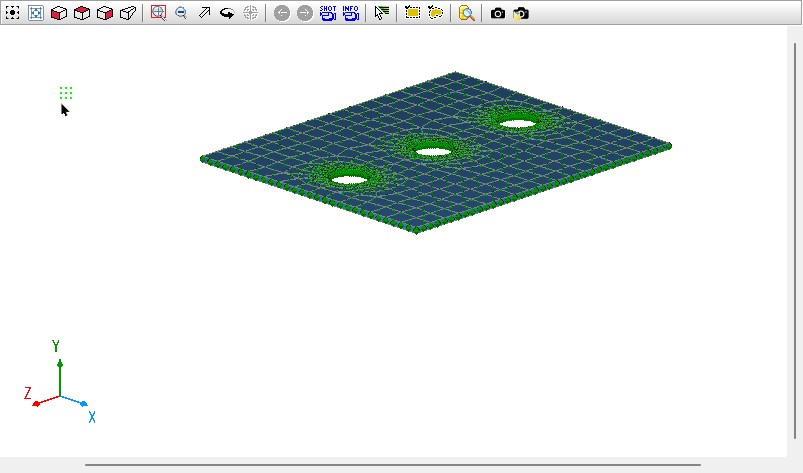Open the search magnifier over document icon
803x473 pixels.
coord(467,13)
